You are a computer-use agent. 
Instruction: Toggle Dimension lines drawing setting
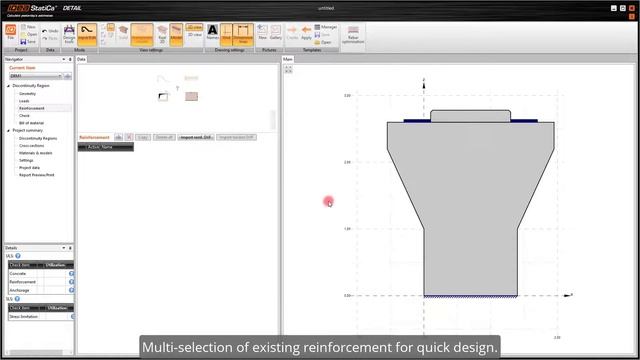click(243, 34)
